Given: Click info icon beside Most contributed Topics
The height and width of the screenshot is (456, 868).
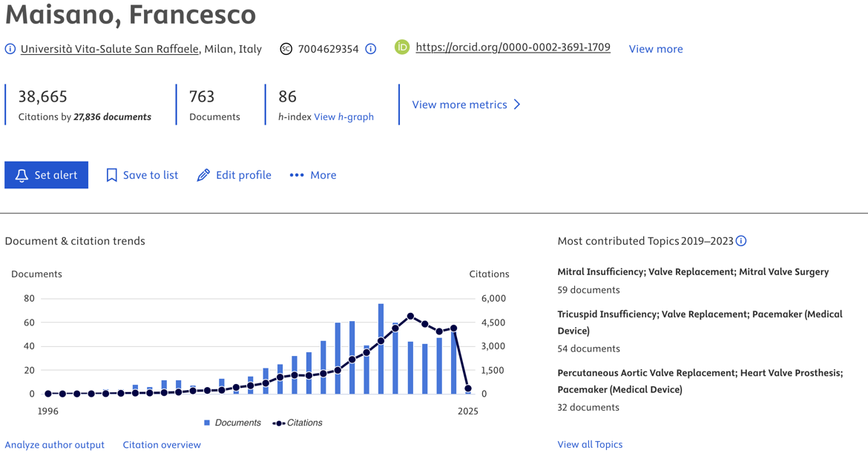Looking at the screenshot, I should 741,241.
